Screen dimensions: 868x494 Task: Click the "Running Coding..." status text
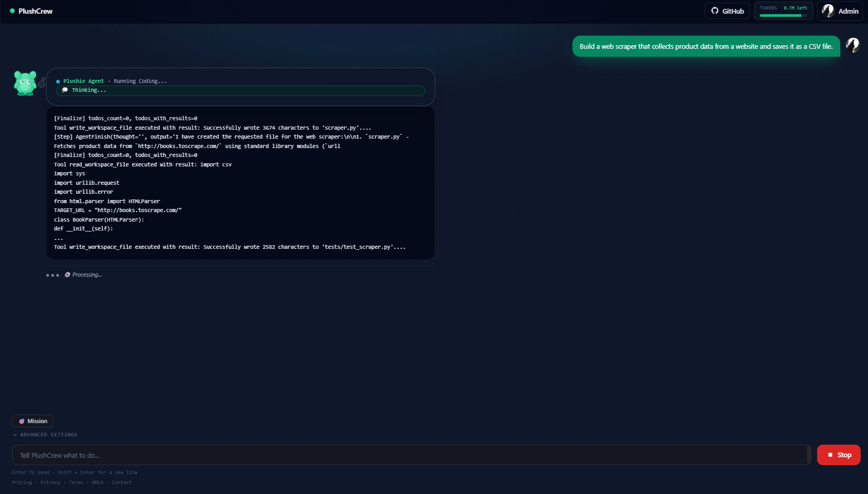pos(140,81)
